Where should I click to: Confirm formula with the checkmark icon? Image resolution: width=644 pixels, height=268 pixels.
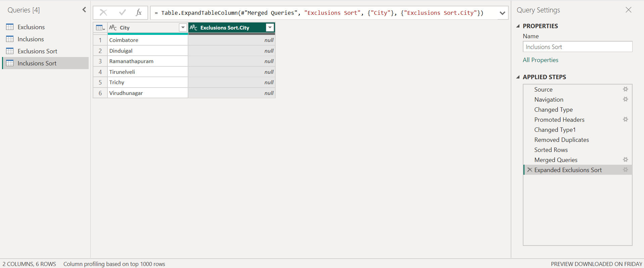click(123, 13)
